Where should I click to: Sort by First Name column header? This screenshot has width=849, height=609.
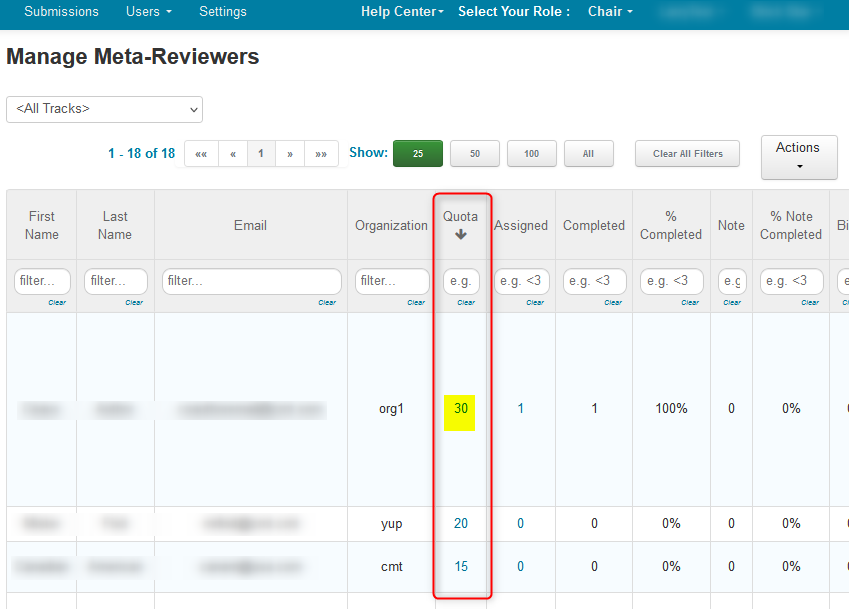tap(42, 225)
